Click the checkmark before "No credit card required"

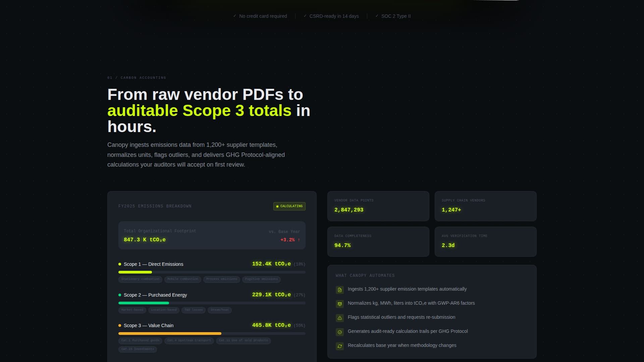pos(235,16)
